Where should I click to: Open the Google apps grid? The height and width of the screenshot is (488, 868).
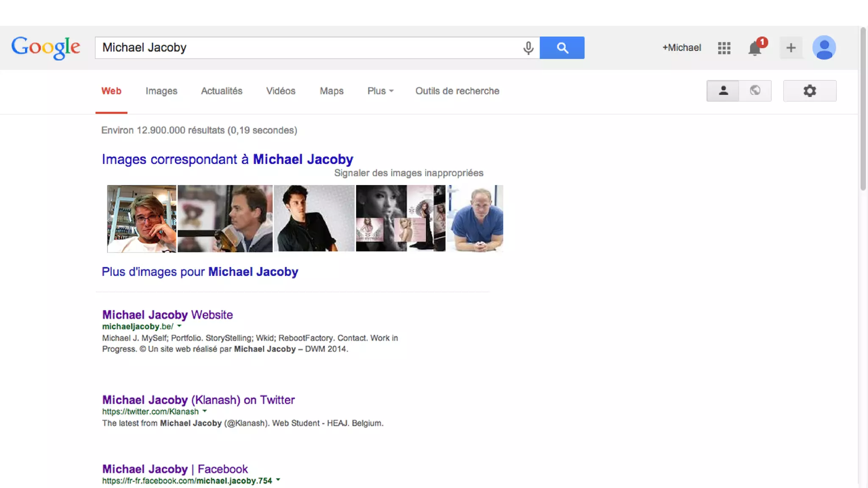point(724,48)
